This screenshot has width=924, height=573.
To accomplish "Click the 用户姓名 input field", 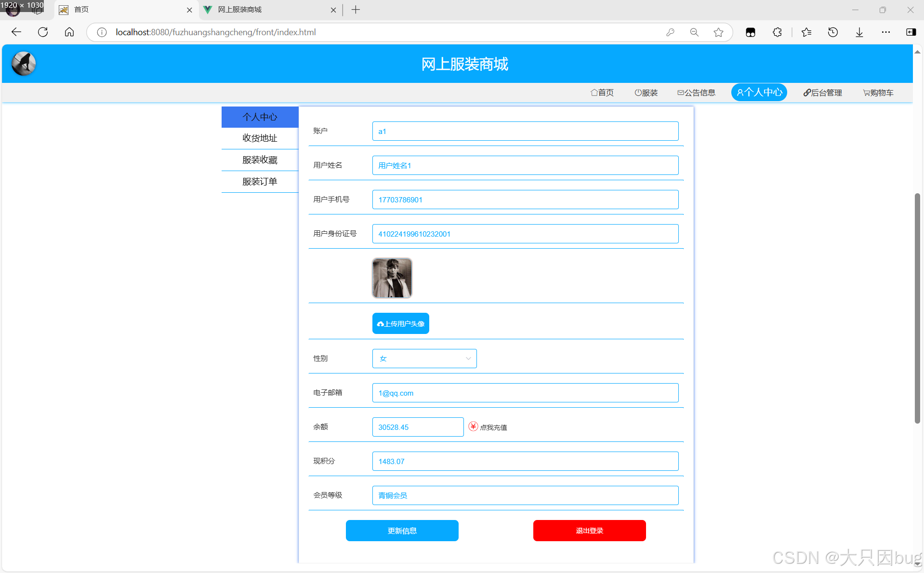I will pyautogui.click(x=525, y=165).
